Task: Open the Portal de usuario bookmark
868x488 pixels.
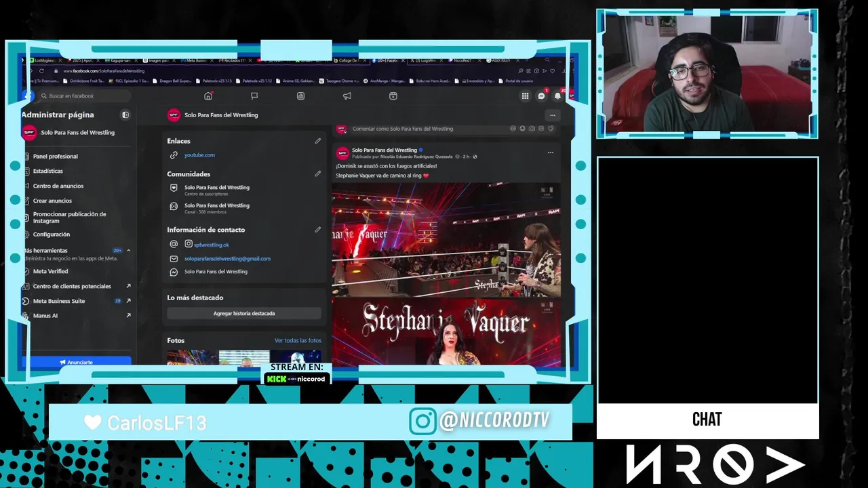Action: coord(515,81)
